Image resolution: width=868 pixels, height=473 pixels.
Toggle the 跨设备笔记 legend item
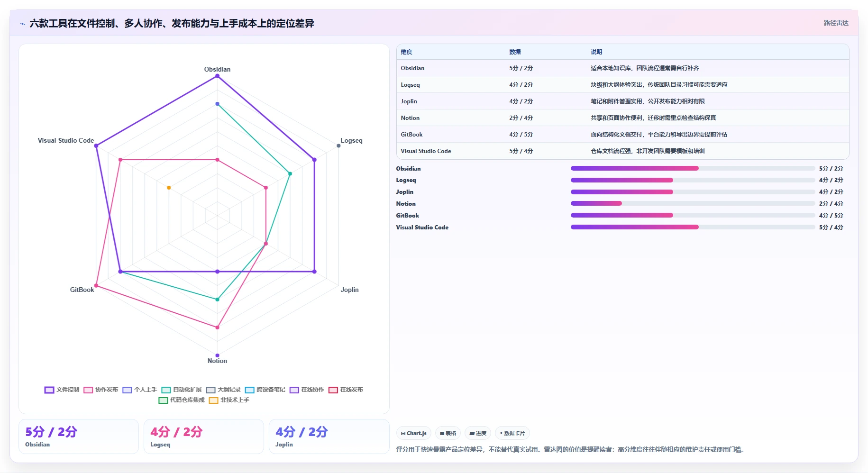(x=265, y=390)
